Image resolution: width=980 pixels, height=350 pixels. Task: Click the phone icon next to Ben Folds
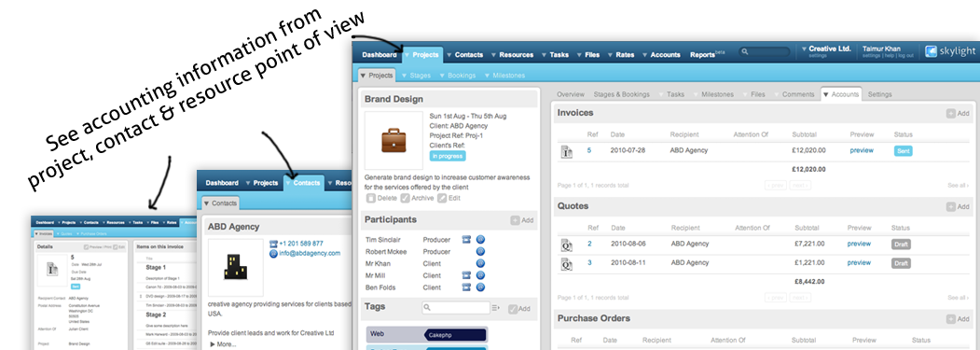click(466, 287)
